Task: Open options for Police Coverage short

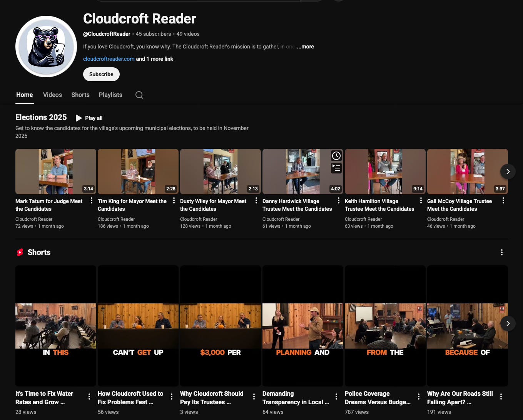Action: (x=419, y=397)
